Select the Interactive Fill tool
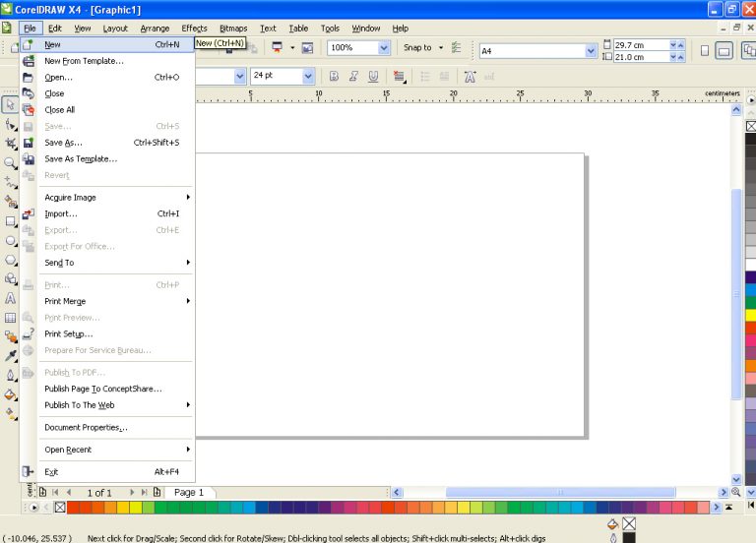 [10, 413]
